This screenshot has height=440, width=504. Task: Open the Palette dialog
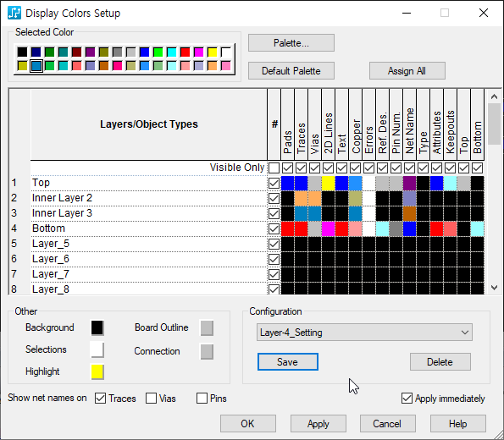click(x=291, y=43)
